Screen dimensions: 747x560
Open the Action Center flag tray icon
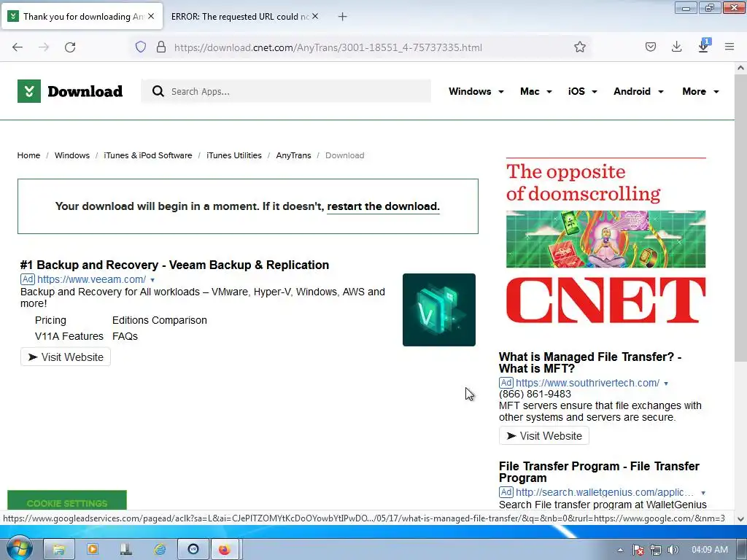point(638,550)
